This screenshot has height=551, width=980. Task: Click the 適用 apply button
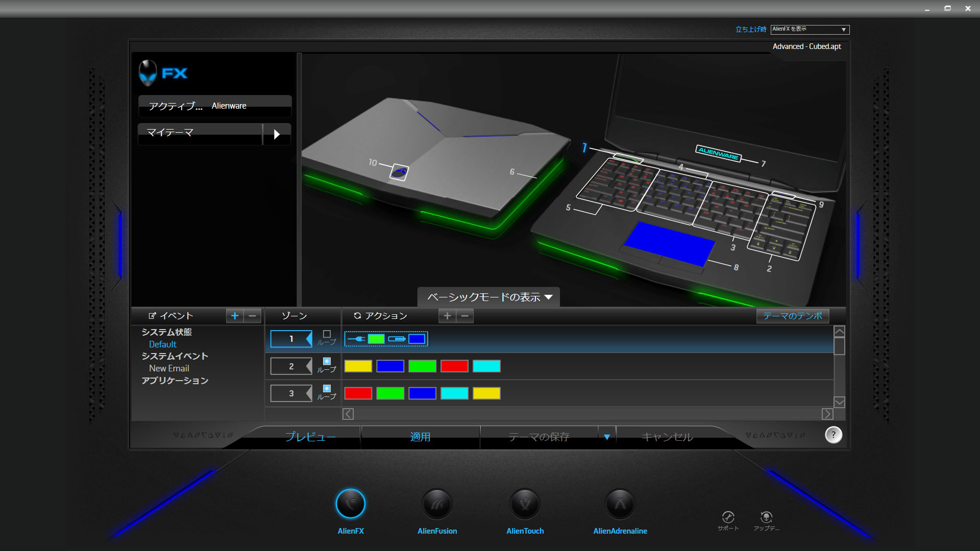[420, 437]
